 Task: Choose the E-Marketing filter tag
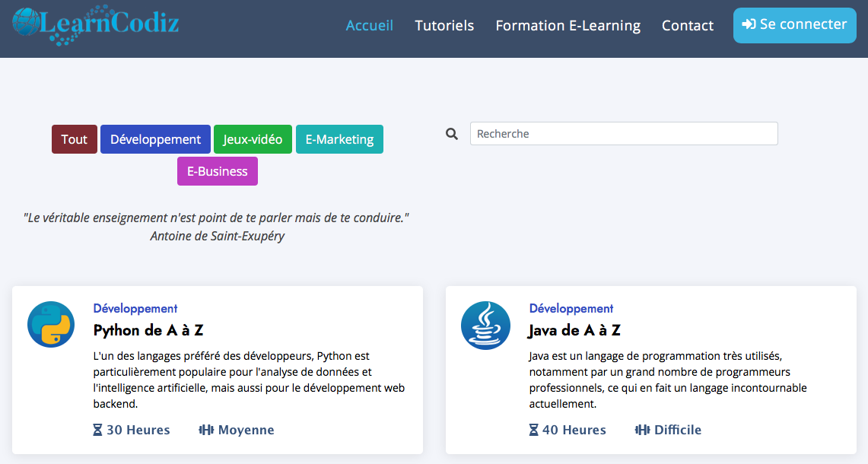tap(339, 139)
